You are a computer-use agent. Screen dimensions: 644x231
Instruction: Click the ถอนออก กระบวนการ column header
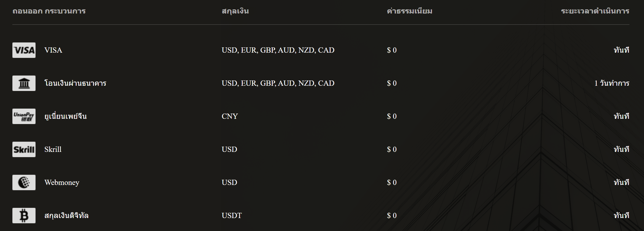(x=49, y=11)
